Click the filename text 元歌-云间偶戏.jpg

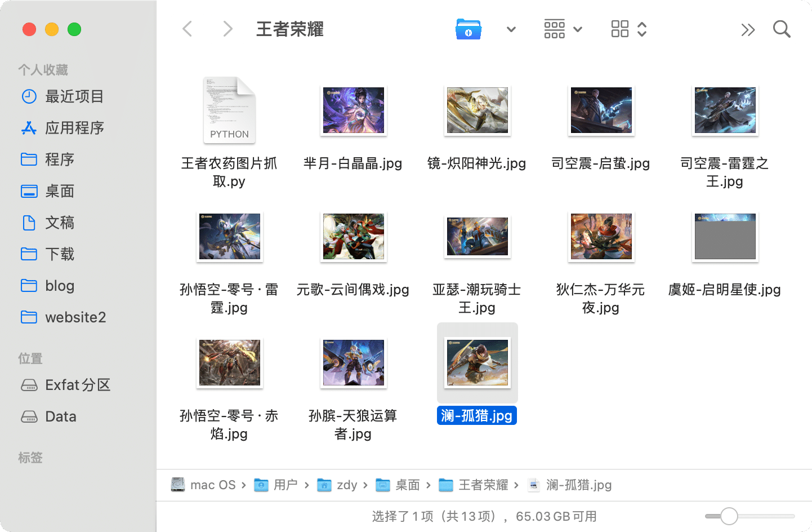coord(353,290)
